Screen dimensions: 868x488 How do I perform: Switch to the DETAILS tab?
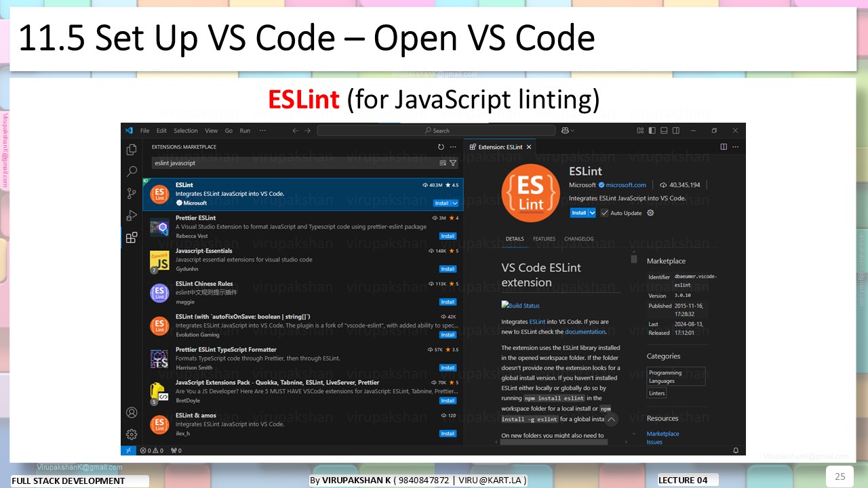tap(515, 239)
